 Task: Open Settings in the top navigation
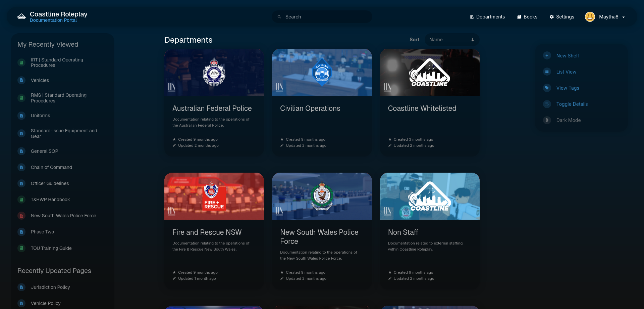tap(562, 17)
